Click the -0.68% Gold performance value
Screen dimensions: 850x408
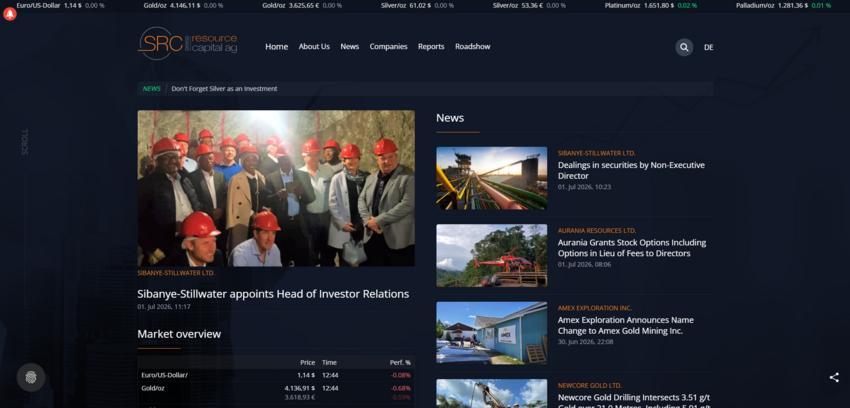click(x=401, y=388)
